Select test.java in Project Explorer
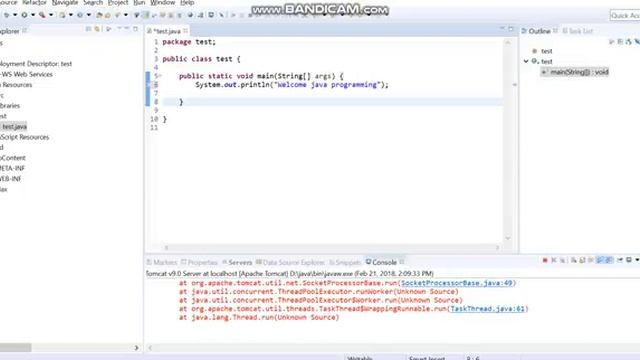Viewport: 640px width, 360px height. click(x=14, y=127)
